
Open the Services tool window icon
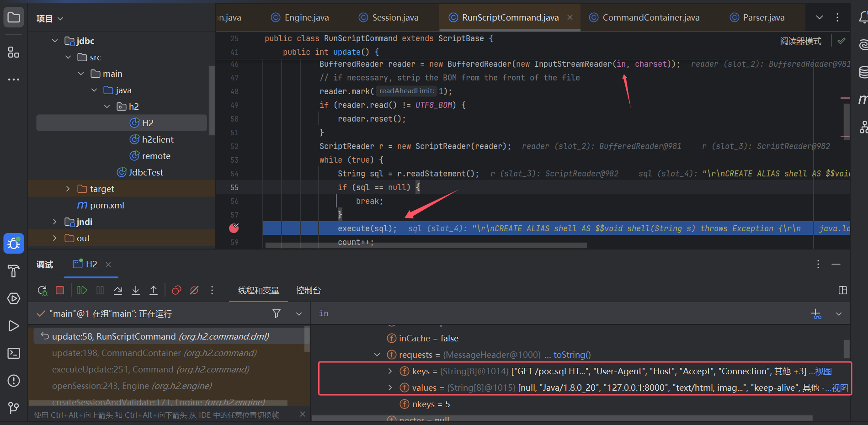[14, 298]
